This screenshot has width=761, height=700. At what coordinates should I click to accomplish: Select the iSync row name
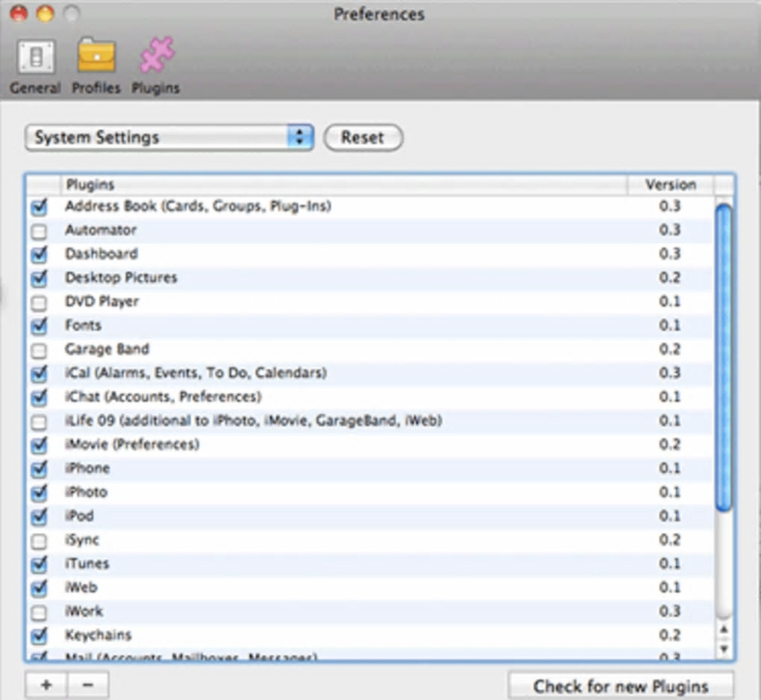click(x=82, y=540)
